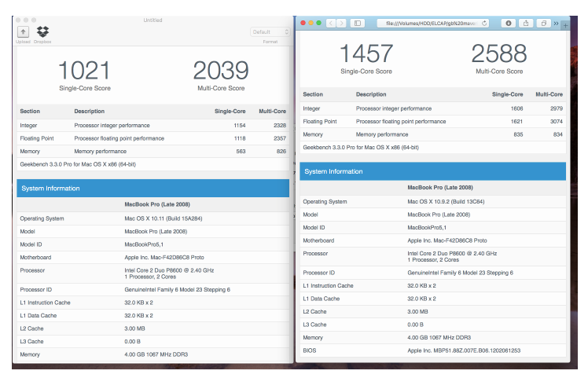Click Integer multi-core value 2328
The image size is (588, 378).
pyautogui.click(x=280, y=125)
